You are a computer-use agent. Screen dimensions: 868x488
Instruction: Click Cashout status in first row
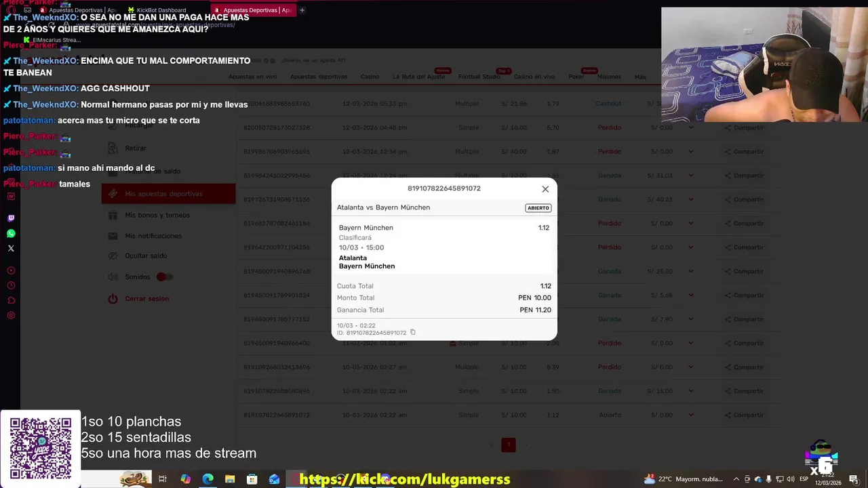click(608, 104)
